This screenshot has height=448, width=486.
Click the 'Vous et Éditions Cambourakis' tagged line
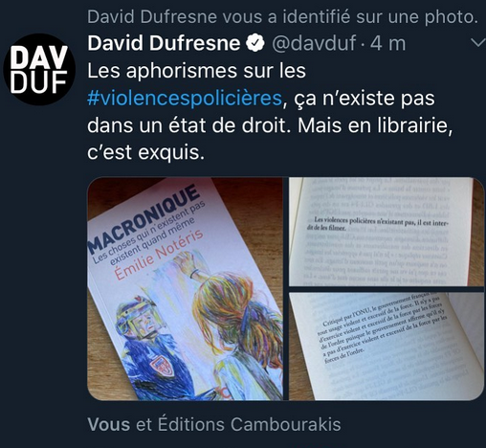214,425
